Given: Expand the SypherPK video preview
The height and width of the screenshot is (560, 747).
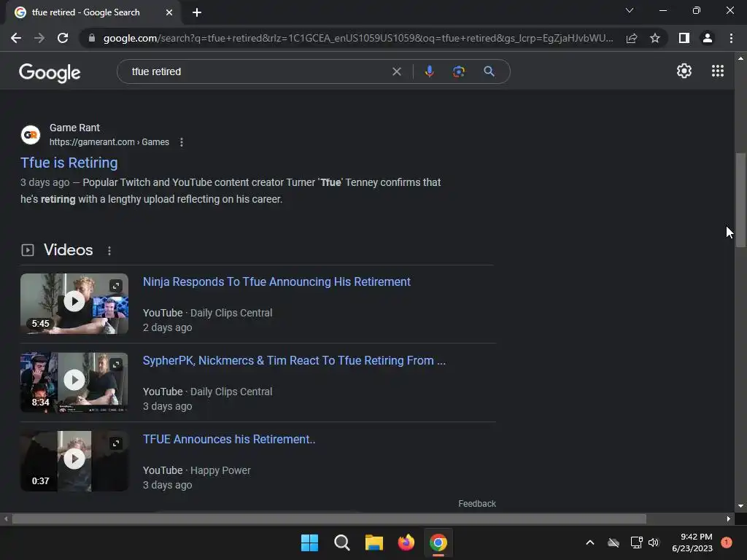Looking at the screenshot, I should (x=116, y=365).
